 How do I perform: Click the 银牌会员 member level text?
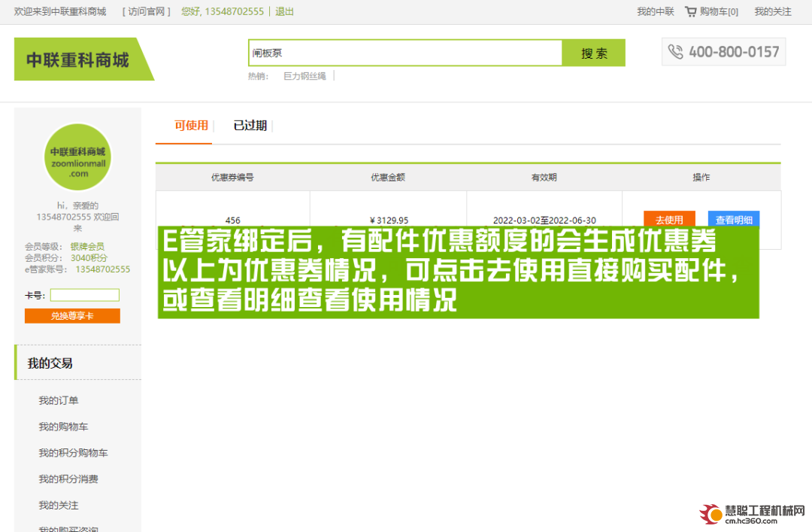[x=87, y=246]
